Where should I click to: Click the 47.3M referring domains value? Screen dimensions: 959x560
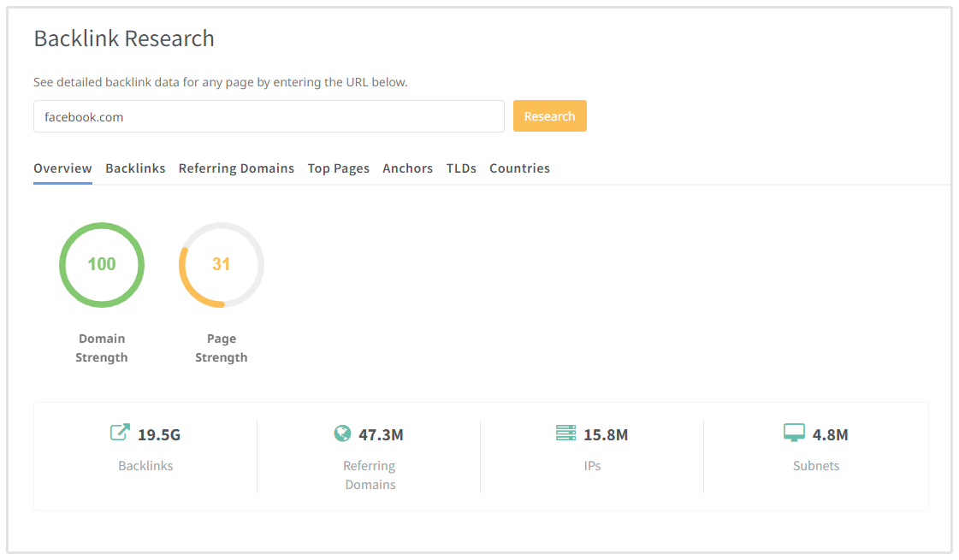coord(381,435)
